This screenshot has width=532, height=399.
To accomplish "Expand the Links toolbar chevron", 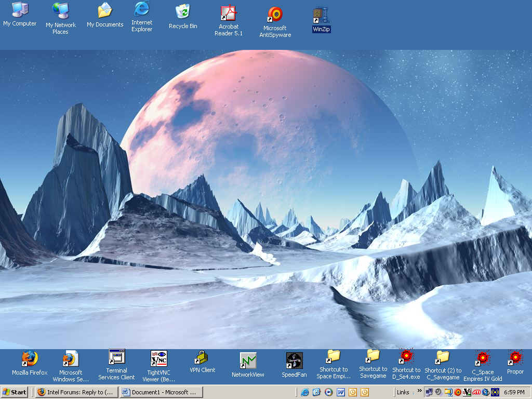I will pyautogui.click(x=419, y=391).
